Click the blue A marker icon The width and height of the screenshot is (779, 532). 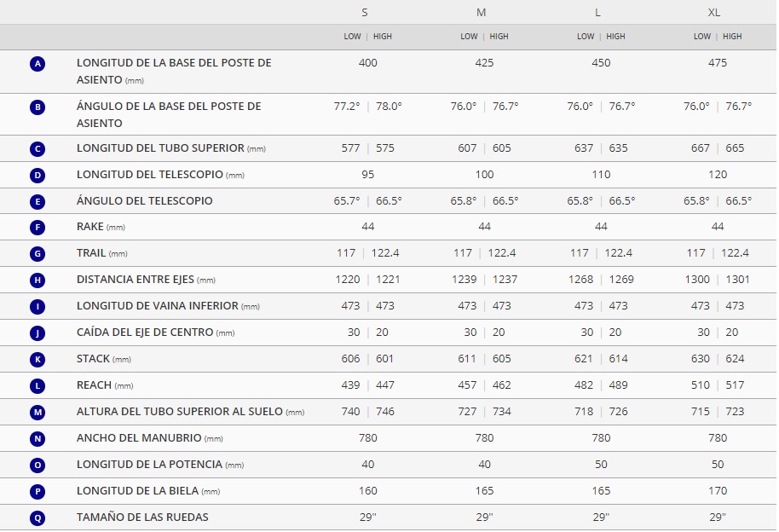pyautogui.click(x=38, y=64)
